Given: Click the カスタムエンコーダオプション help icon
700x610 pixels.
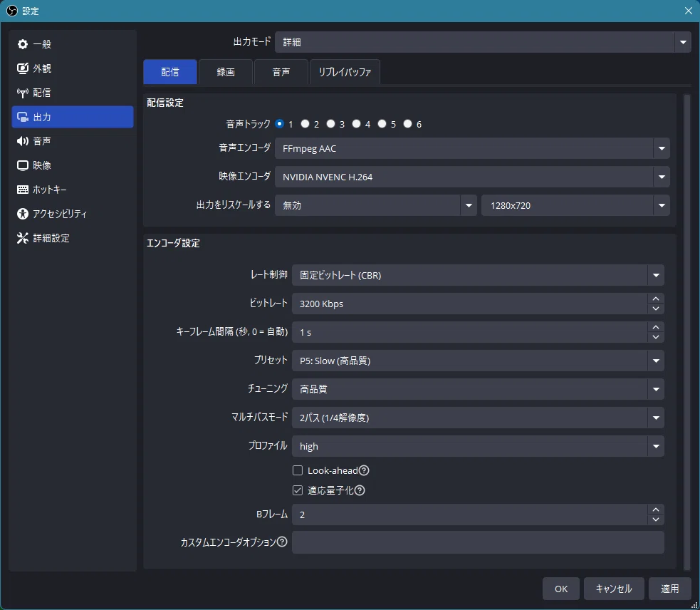Looking at the screenshot, I should [x=282, y=542].
